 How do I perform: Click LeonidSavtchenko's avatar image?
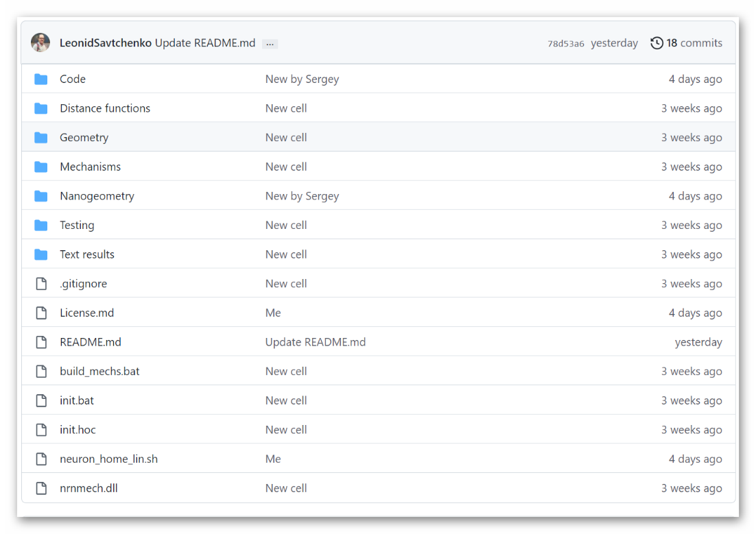(40, 43)
